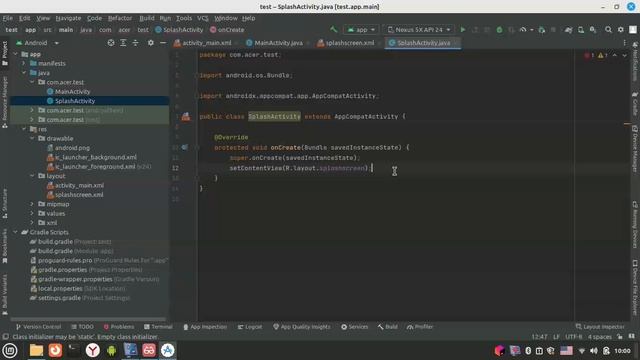Screen dimensions: 640x360
Task: Collapse the app module tree node
Action: tap(16, 54)
